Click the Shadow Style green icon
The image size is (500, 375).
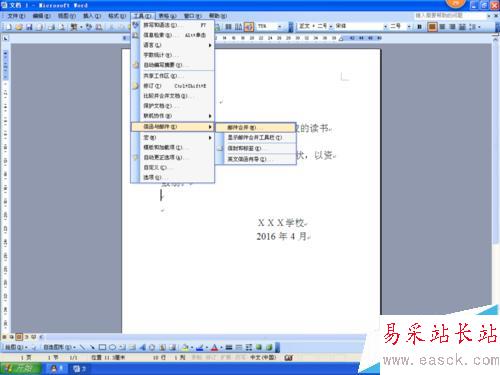(x=259, y=347)
